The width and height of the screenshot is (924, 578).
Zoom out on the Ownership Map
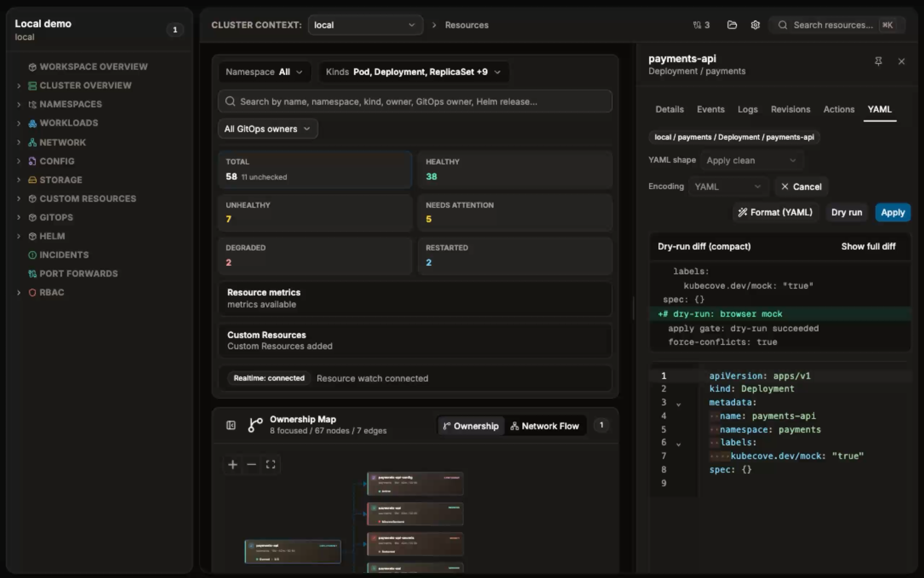click(x=252, y=465)
